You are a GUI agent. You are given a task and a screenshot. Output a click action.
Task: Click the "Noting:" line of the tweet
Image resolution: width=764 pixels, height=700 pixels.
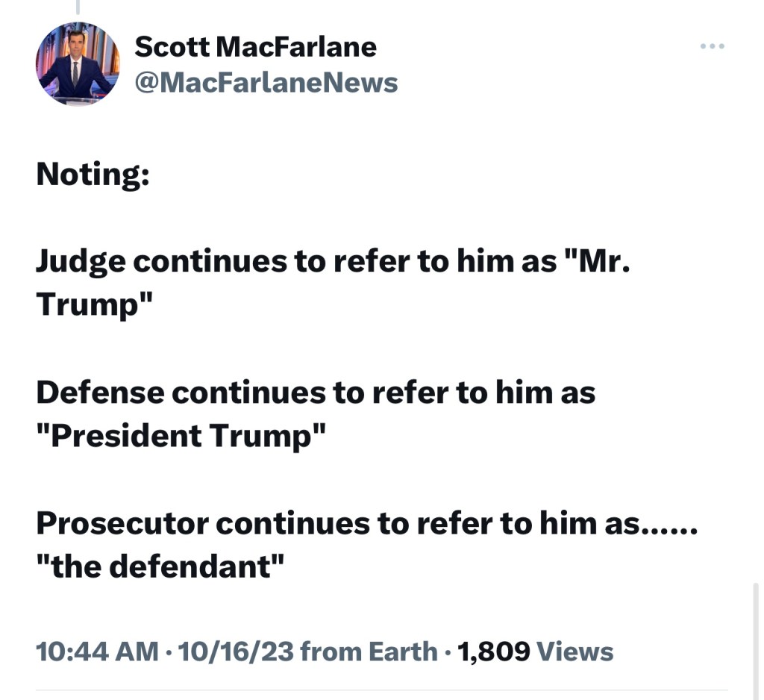(93, 175)
